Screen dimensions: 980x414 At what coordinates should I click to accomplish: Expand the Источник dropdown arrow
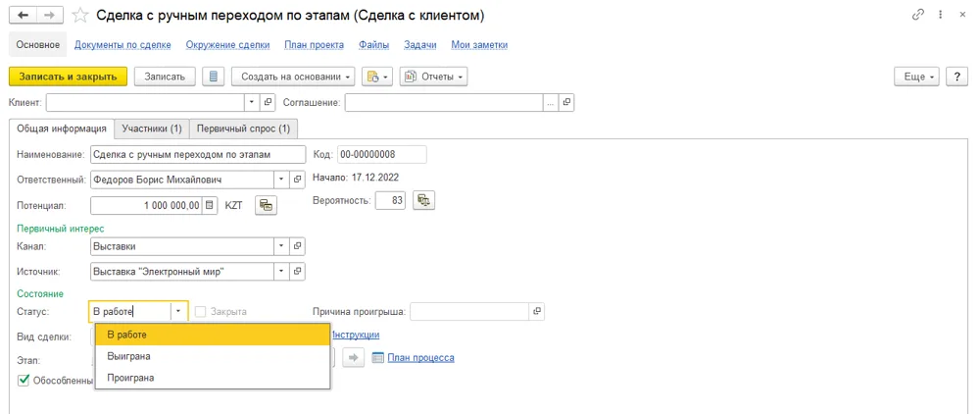pyautogui.click(x=282, y=272)
